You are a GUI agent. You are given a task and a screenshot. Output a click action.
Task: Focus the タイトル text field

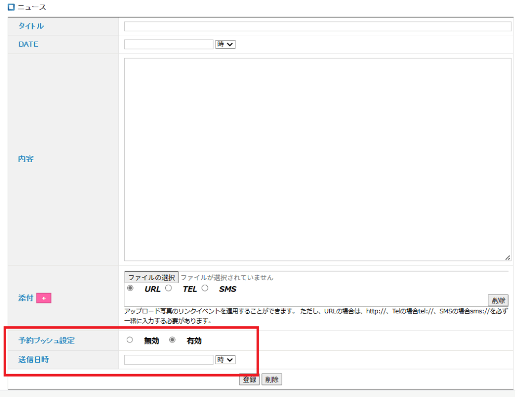317,27
